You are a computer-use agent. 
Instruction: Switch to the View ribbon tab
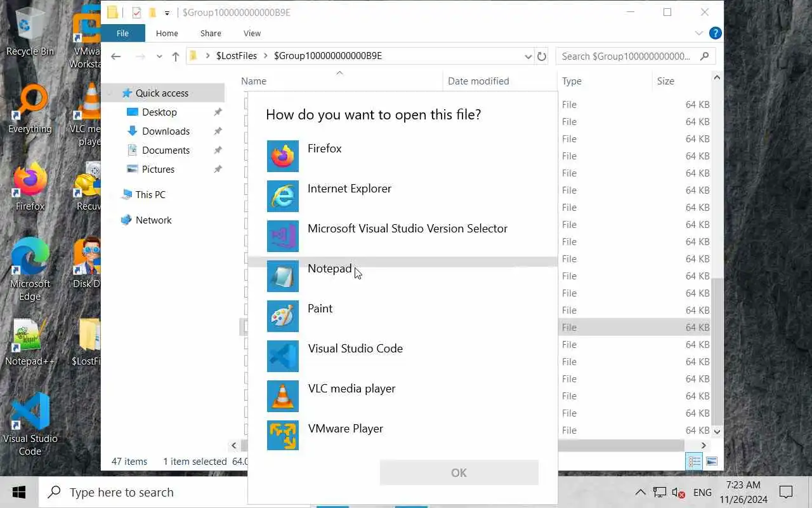252,33
